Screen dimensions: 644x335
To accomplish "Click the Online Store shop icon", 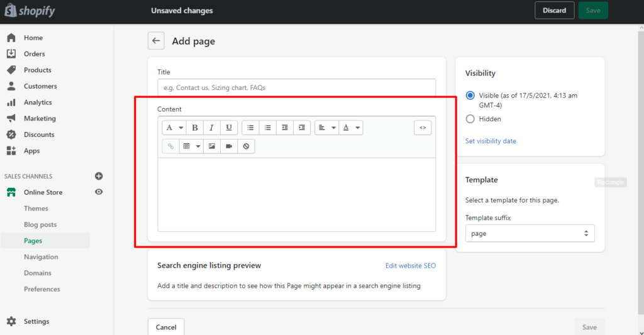I will (x=11, y=192).
